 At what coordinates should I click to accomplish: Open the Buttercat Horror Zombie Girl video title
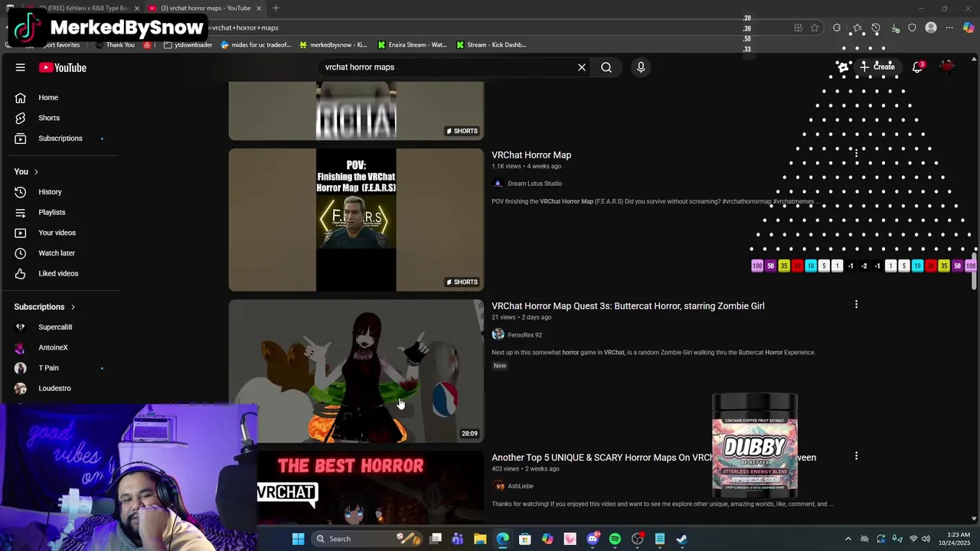click(x=628, y=306)
